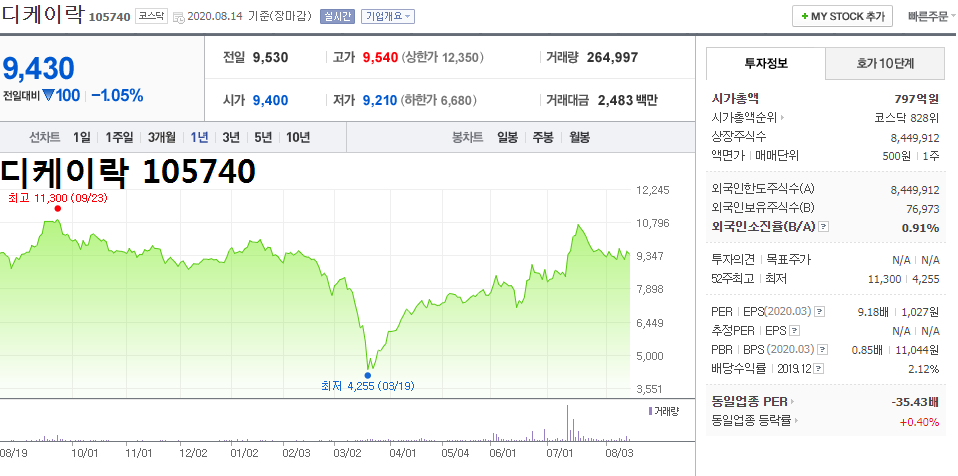Click the 상장주식수 label
The height and width of the screenshot is (476, 958).
pyautogui.click(x=739, y=137)
